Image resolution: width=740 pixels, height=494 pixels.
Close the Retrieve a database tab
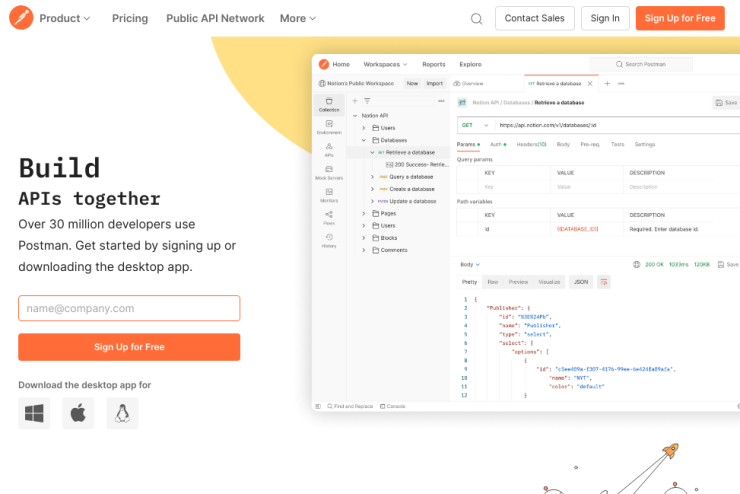590,84
